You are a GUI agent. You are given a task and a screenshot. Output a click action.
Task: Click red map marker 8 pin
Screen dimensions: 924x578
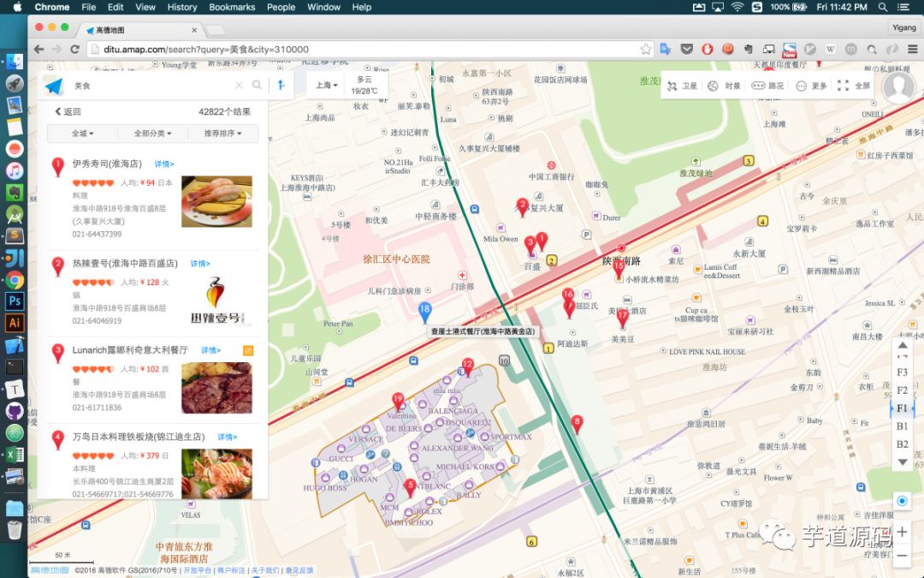pyautogui.click(x=577, y=424)
